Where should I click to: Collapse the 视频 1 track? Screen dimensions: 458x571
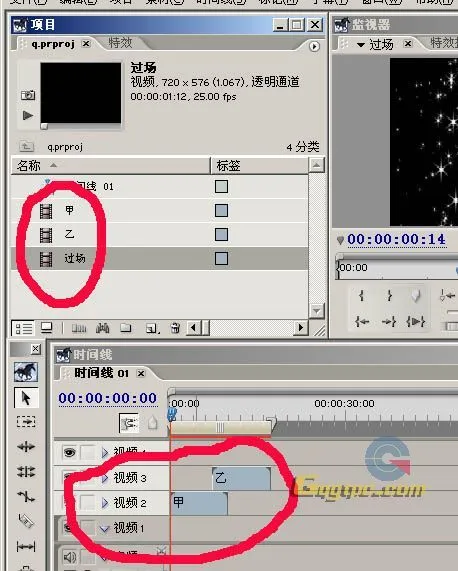pos(105,528)
